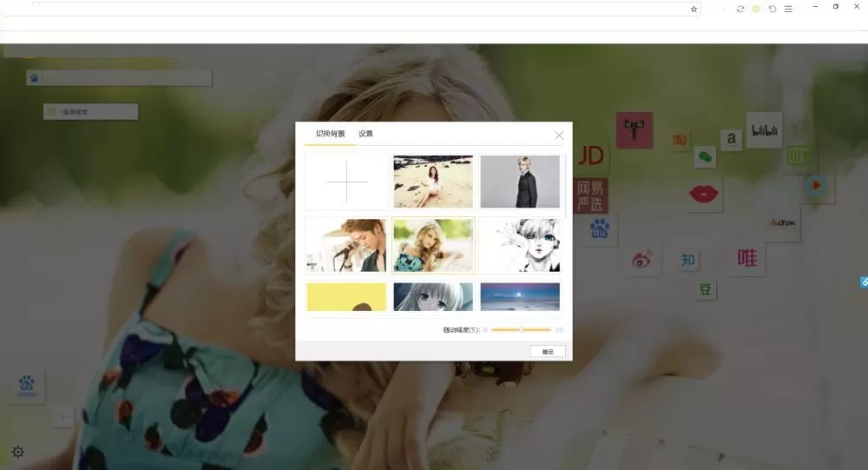This screenshot has height=470, width=868.
Task: Click the blue side widget at right edge
Action: click(865, 281)
